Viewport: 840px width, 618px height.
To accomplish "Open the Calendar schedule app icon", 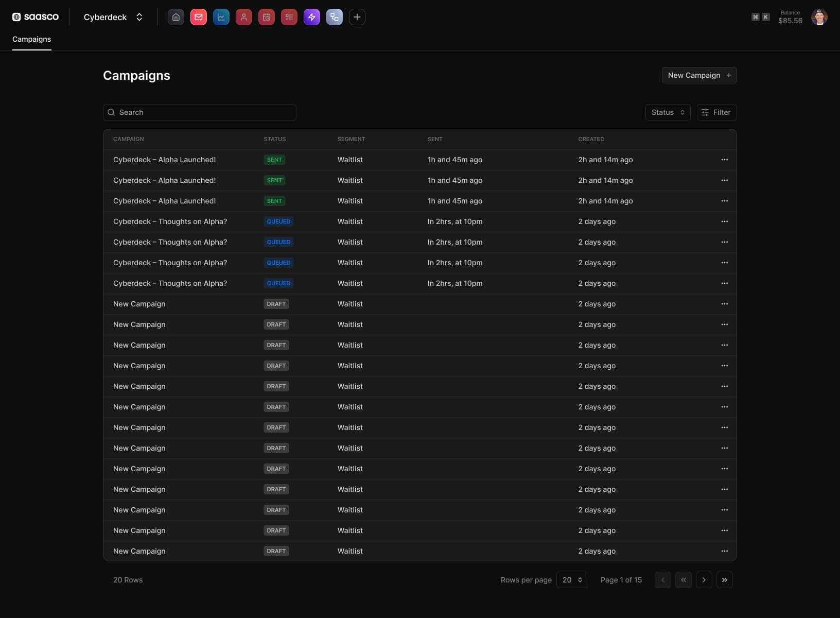I will click(266, 17).
